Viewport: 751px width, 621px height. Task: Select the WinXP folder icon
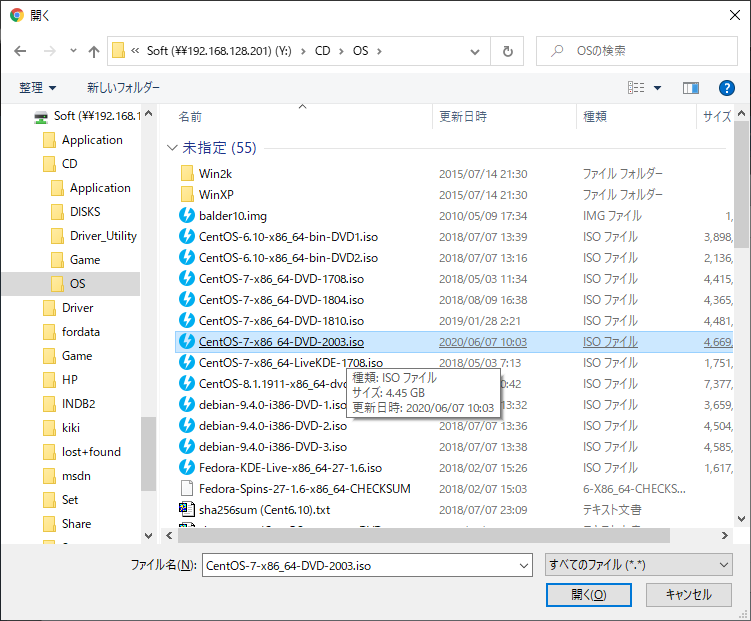click(187, 194)
